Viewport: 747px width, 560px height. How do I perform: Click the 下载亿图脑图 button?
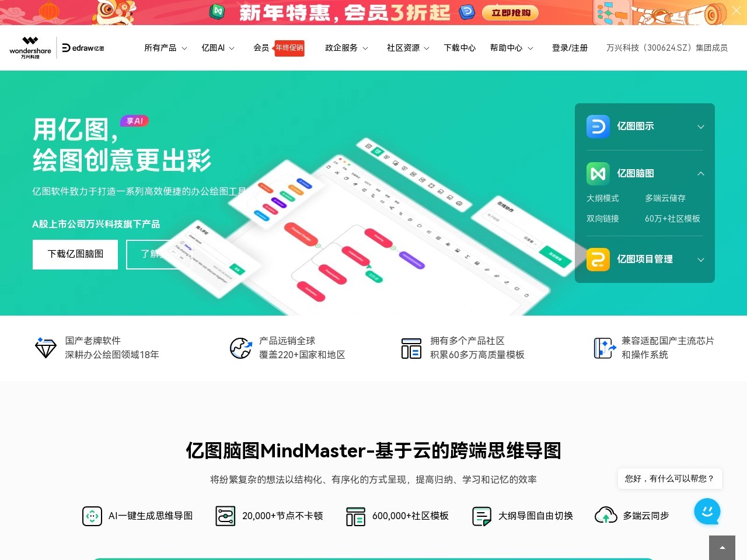click(75, 254)
